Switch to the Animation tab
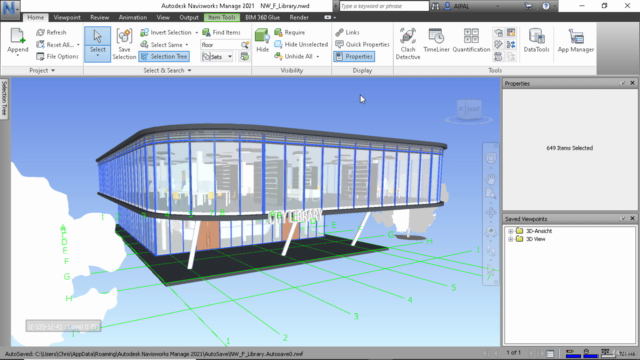640x360 pixels. pos(133,18)
